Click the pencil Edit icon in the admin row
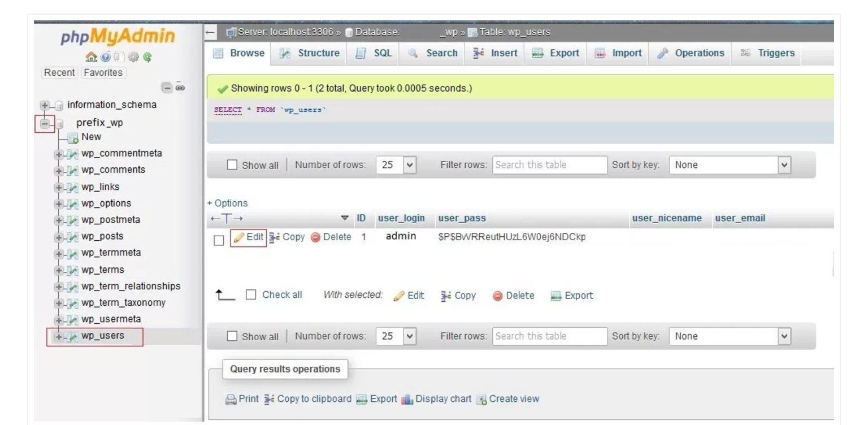This screenshot has width=868, height=425. click(x=239, y=237)
